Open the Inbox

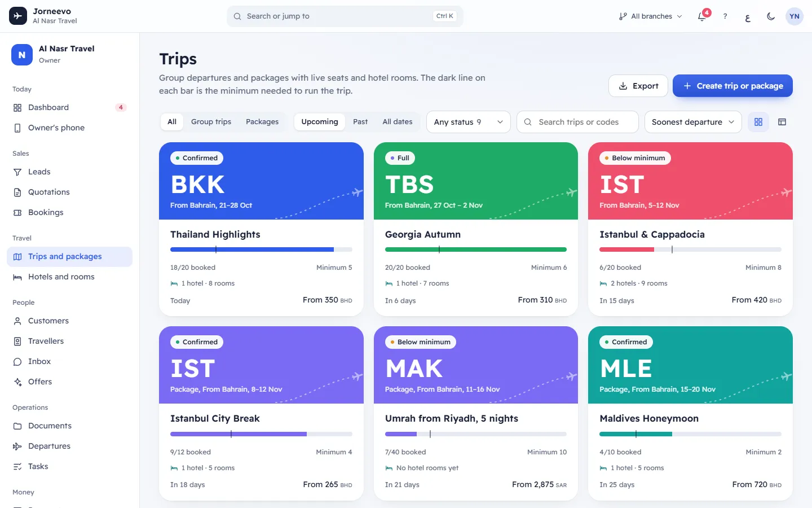click(x=69, y=361)
